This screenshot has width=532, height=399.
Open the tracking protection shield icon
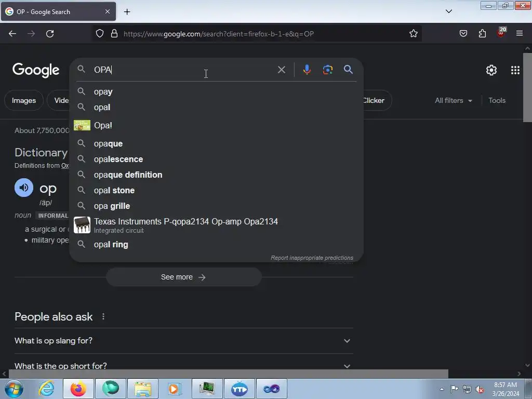(99, 34)
